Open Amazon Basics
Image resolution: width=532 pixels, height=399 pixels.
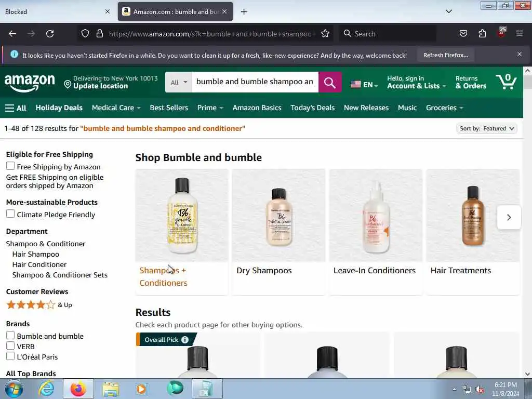coord(257,108)
